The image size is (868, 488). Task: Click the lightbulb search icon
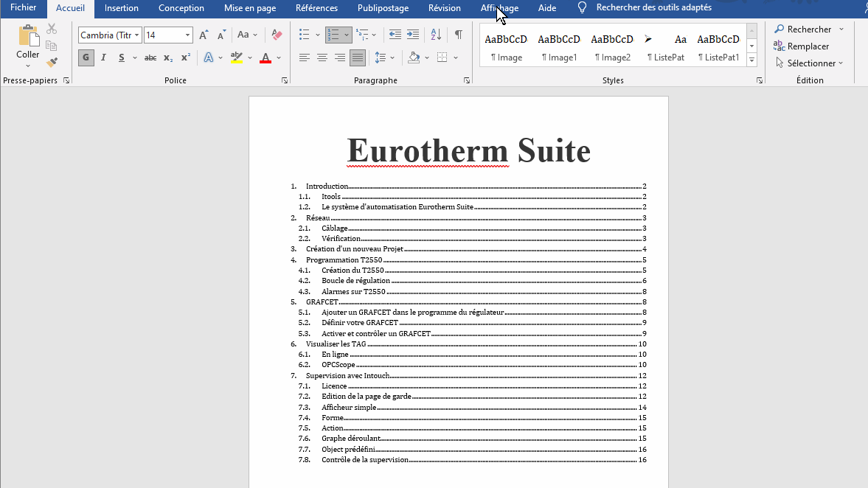pyautogui.click(x=582, y=8)
